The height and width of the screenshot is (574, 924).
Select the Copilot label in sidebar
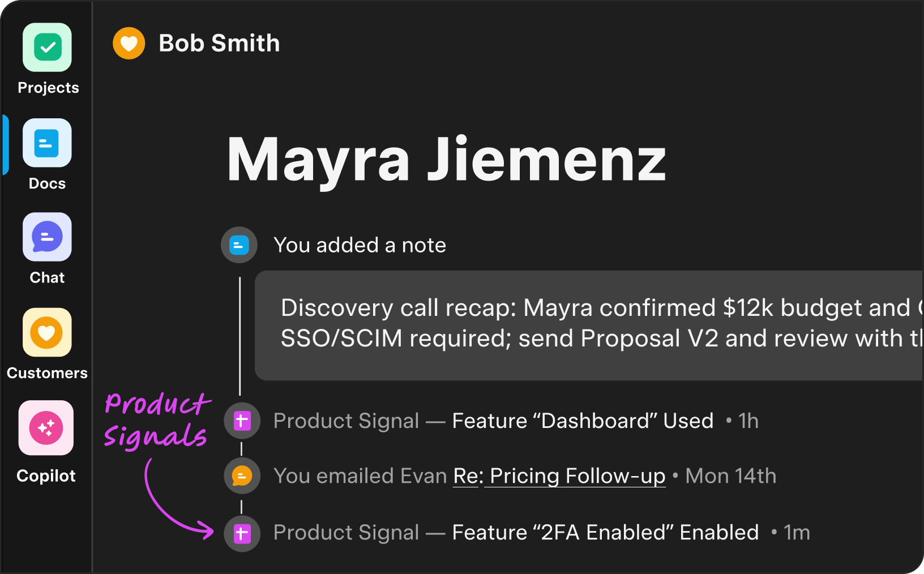point(46,476)
